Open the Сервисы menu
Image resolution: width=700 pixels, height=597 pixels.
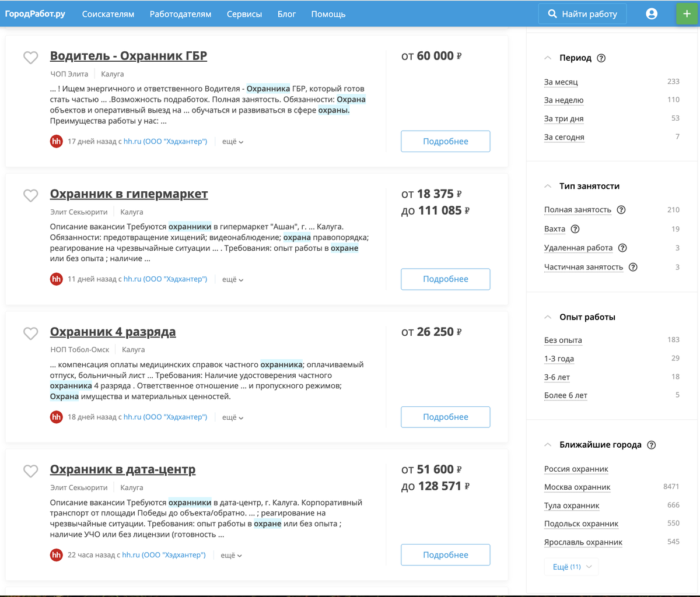244,14
